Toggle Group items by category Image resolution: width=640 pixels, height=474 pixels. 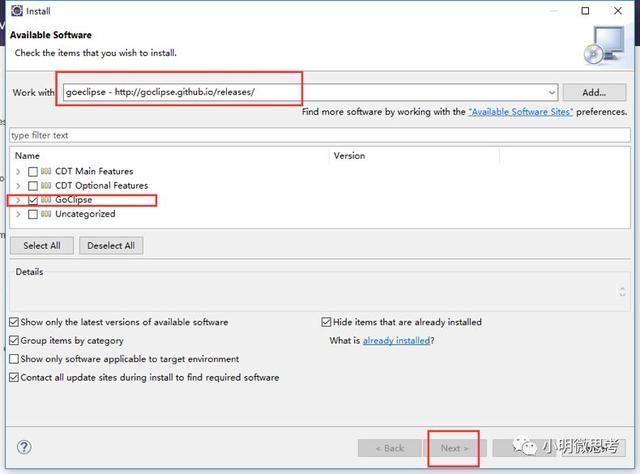(14, 341)
